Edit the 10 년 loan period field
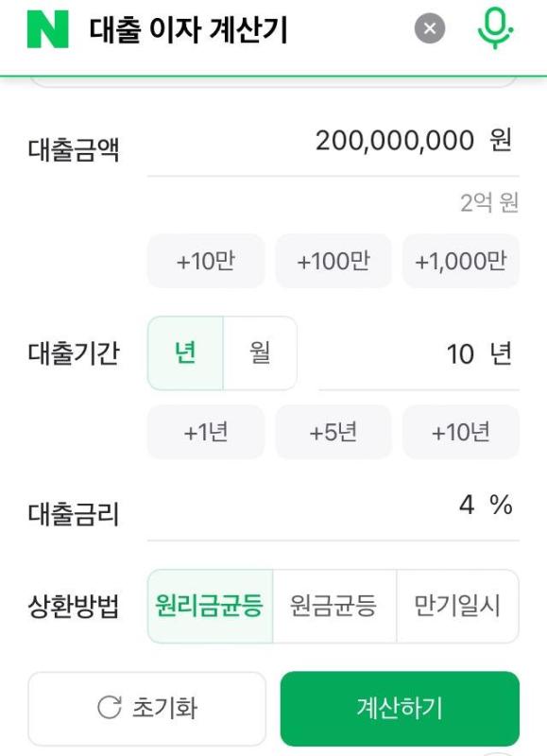The width and height of the screenshot is (547, 756). pos(419,354)
